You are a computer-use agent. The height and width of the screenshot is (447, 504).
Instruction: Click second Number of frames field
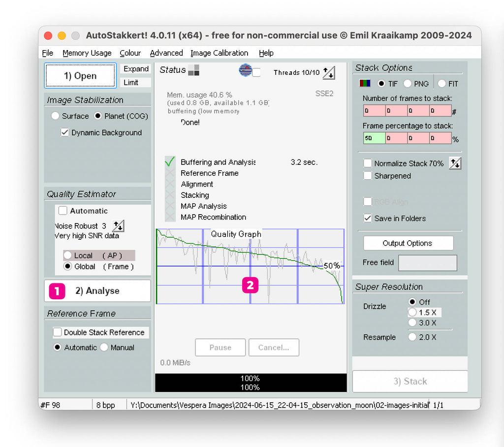click(396, 111)
